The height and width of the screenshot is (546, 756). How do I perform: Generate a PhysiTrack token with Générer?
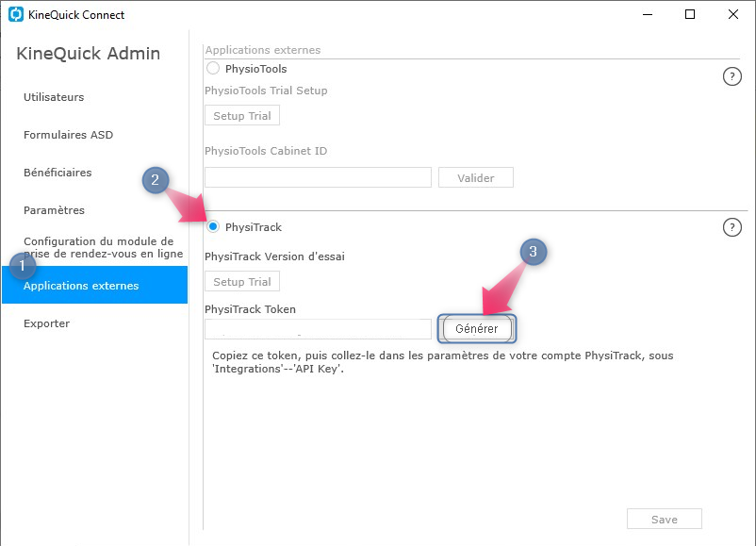tap(477, 328)
